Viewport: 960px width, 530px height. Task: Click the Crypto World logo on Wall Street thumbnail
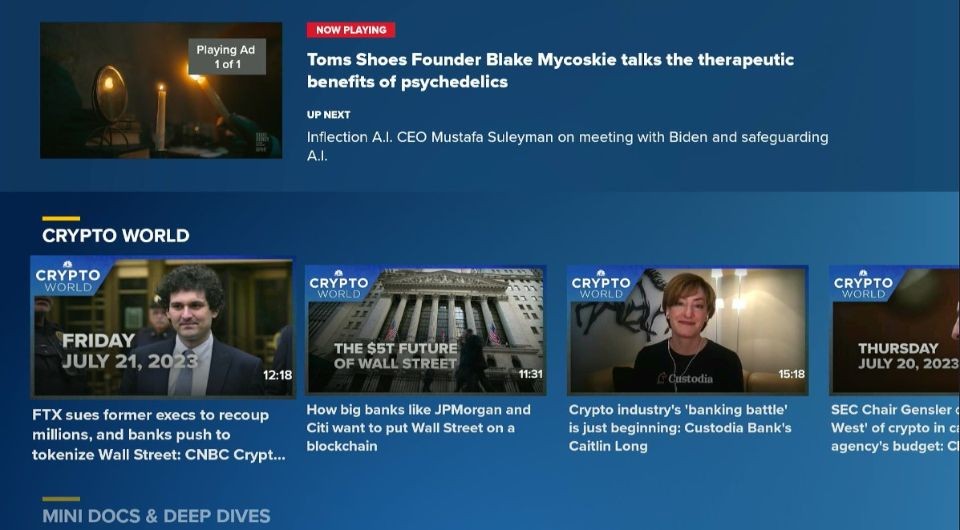[x=339, y=284]
